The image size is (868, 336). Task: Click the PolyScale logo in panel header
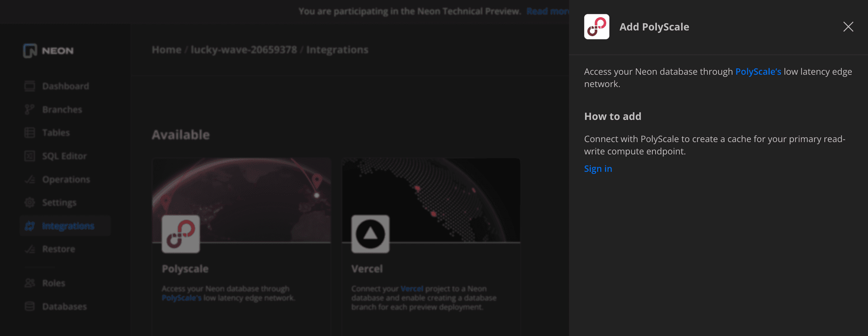pos(597,27)
